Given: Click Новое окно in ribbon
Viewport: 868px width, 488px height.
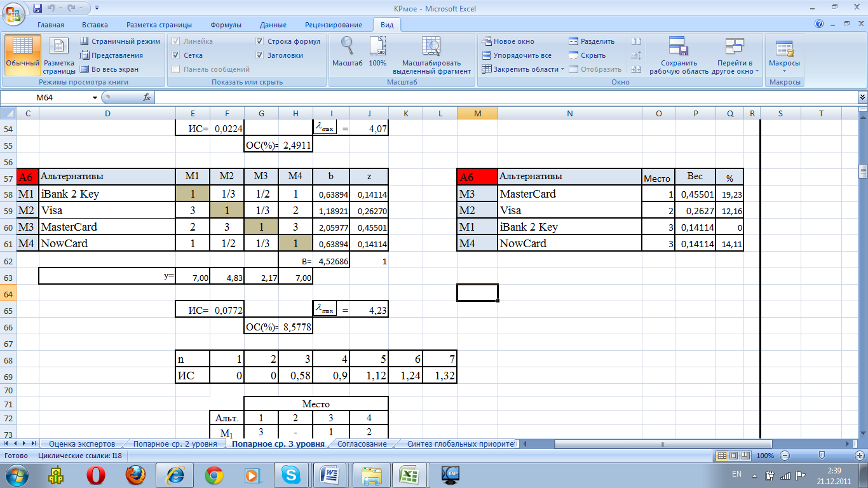Looking at the screenshot, I should pyautogui.click(x=508, y=41).
